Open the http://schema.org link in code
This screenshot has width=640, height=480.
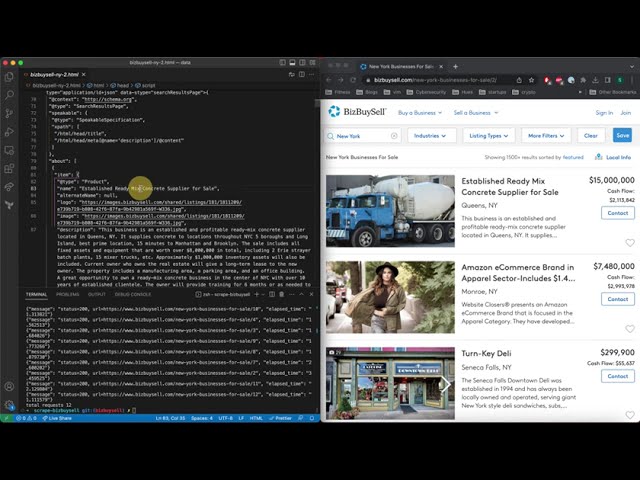pyautogui.click(x=108, y=99)
